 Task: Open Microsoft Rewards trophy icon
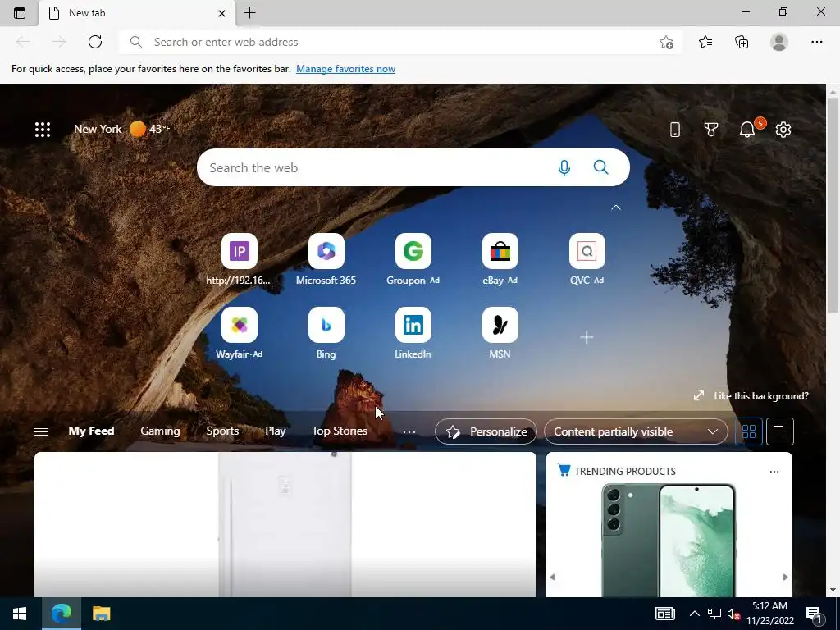711,129
